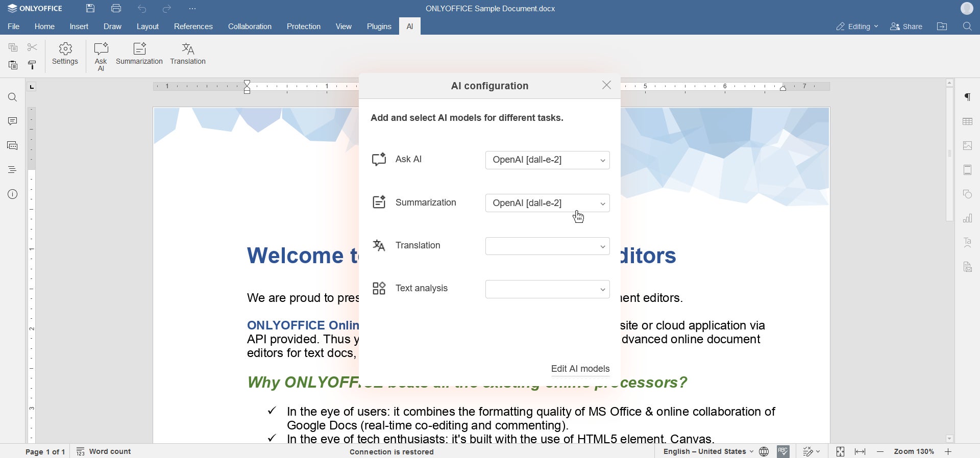Image resolution: width=980 pixels, height=458 pixels.
Task: Open the File menu
Action: click(x=14, y=27)
